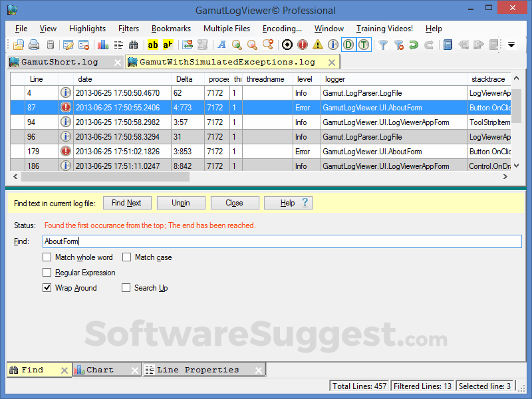This screenshot has width=532, height=399.
Task: Uncheck Wrap Around option
Action: click(x=47, y=287)
